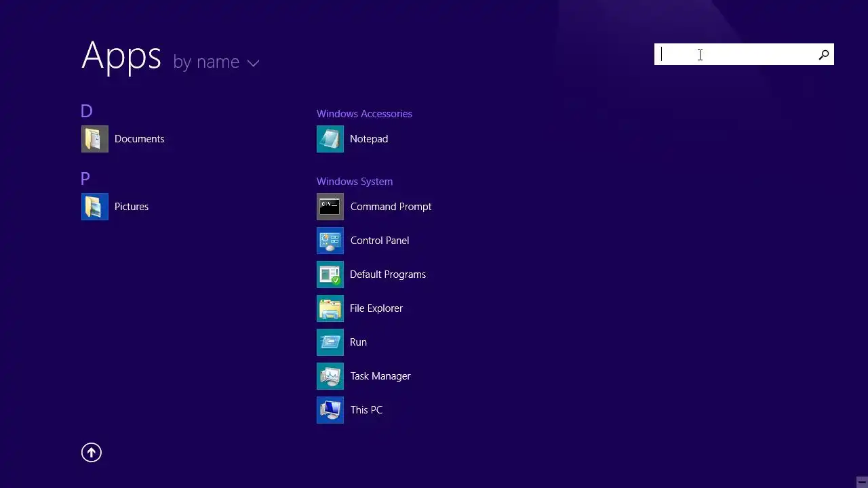This screenshot has width=868, height=488.
Task: Click the letter 'D' group header
Action: [x=86, y=111]
